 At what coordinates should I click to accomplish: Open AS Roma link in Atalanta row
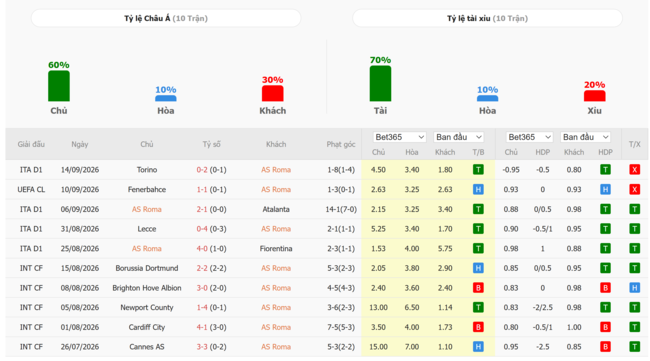(147, 209)
